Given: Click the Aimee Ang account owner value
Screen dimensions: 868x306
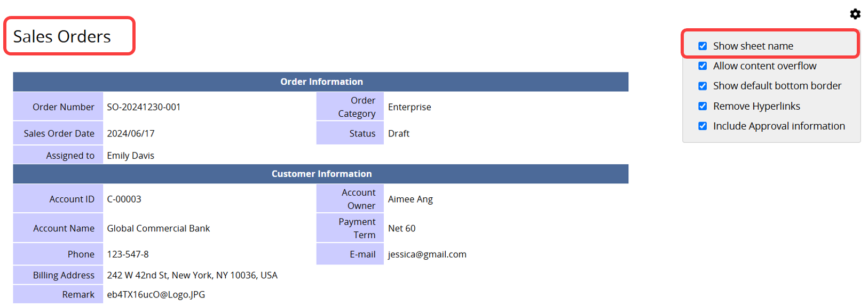Looking at the screenshot, I should click(x=411, y=199).
